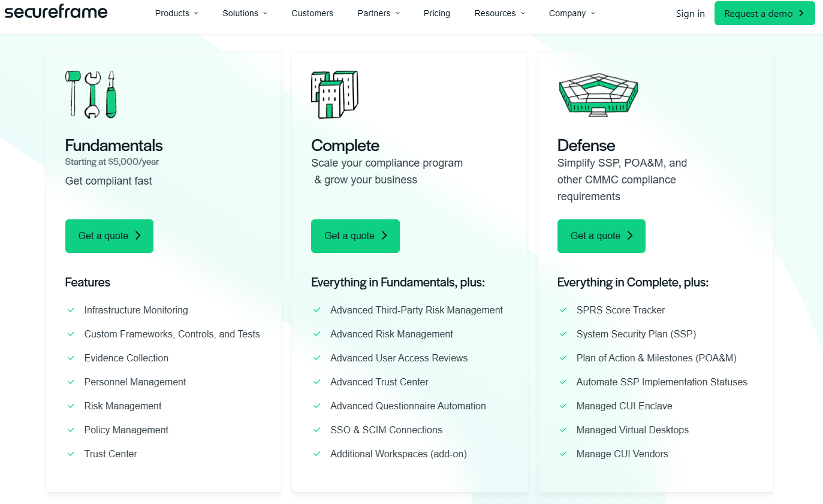Expand the Solutions menu
The height and width of the screenshot is (504, 823).
pyautogui.click(x=245, y=13)
